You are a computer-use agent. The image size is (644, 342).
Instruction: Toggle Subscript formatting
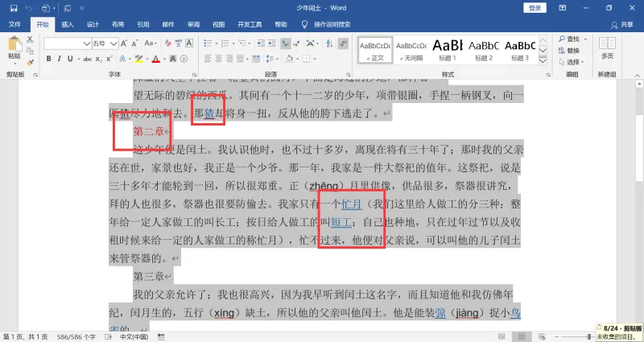98,59
